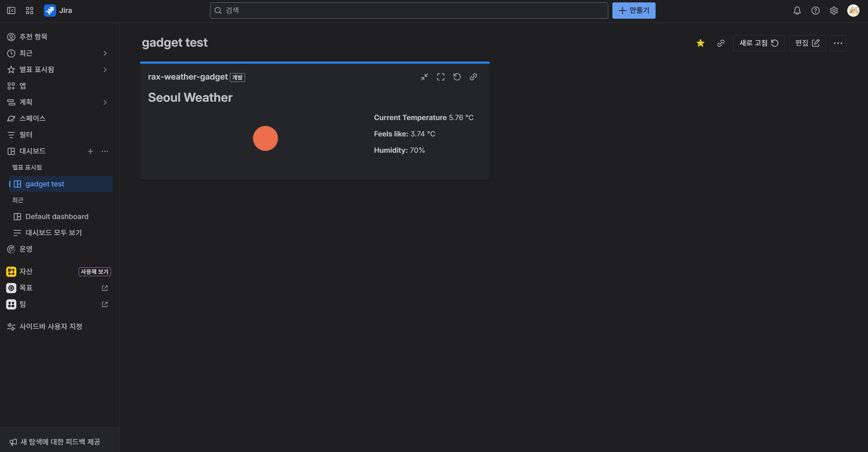
Task: Click the 만들기 create button
Action: click(633, 11)
